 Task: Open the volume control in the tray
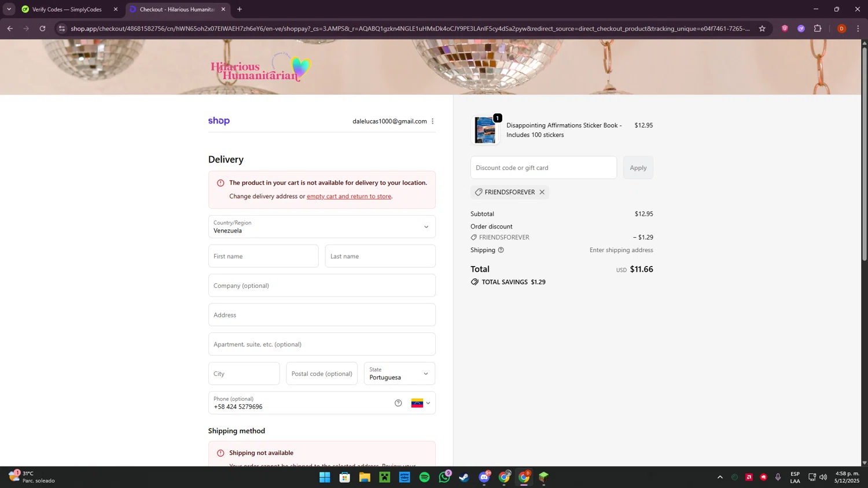[823, 477]
